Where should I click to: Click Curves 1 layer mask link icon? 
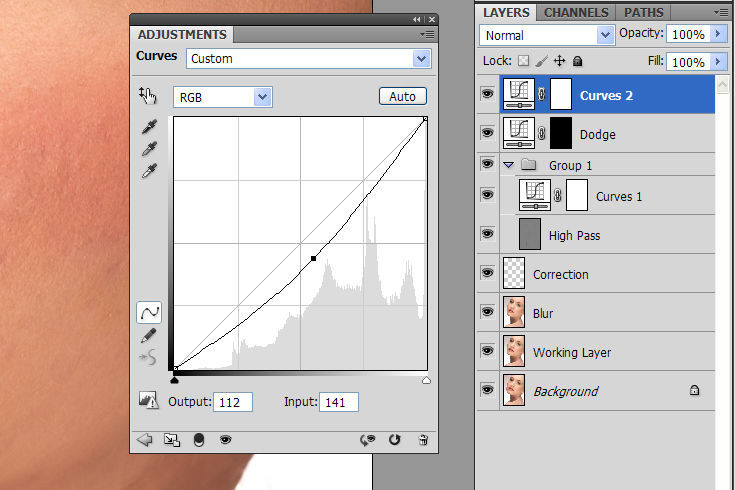[x=557, y=196]
